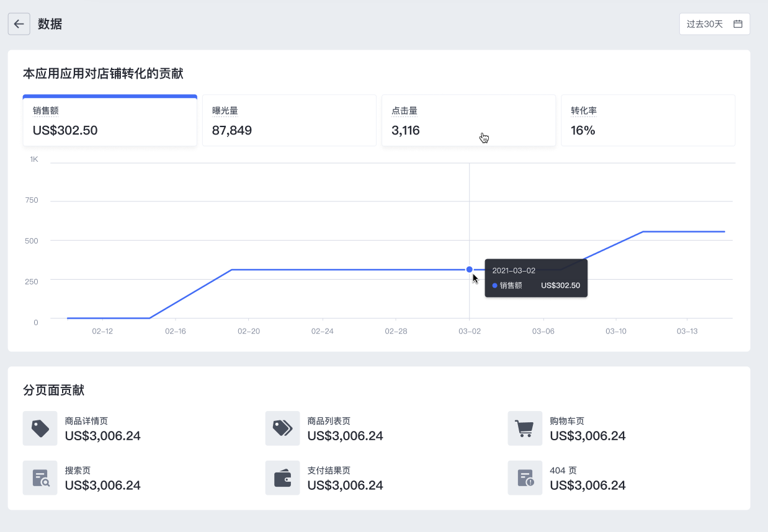Screen dimensions: 768x532
Task: Select the 销售额 metric tab
Action: click(x=110, y=122)
